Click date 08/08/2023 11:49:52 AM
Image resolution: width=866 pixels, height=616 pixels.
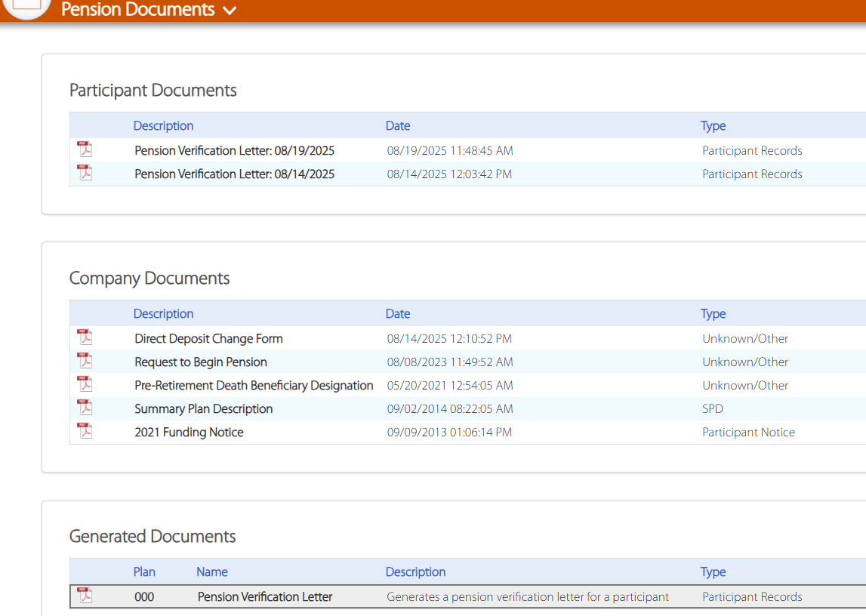coord(449,362)
